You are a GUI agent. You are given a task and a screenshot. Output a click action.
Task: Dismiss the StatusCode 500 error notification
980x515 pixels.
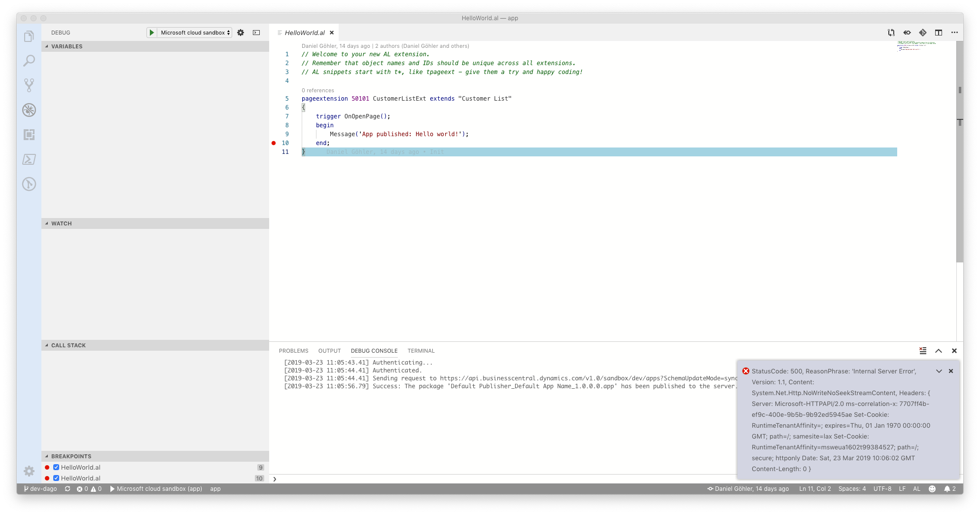coord(951,371)
